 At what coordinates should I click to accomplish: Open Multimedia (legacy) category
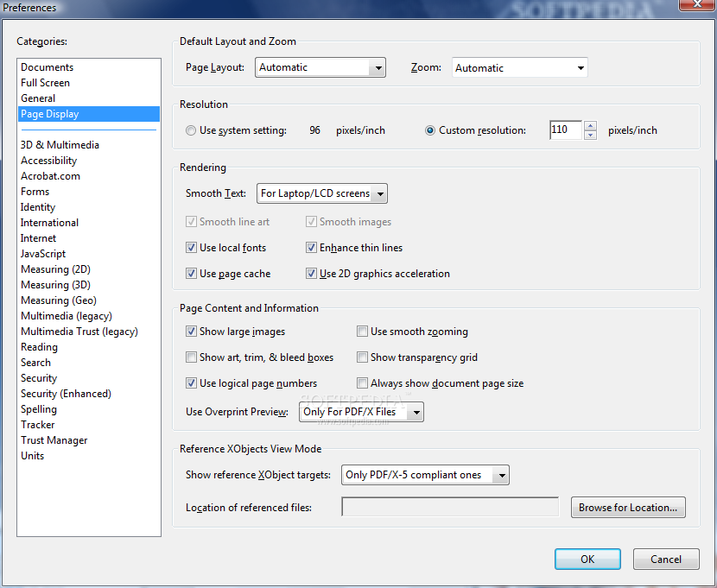coord(67,316)
